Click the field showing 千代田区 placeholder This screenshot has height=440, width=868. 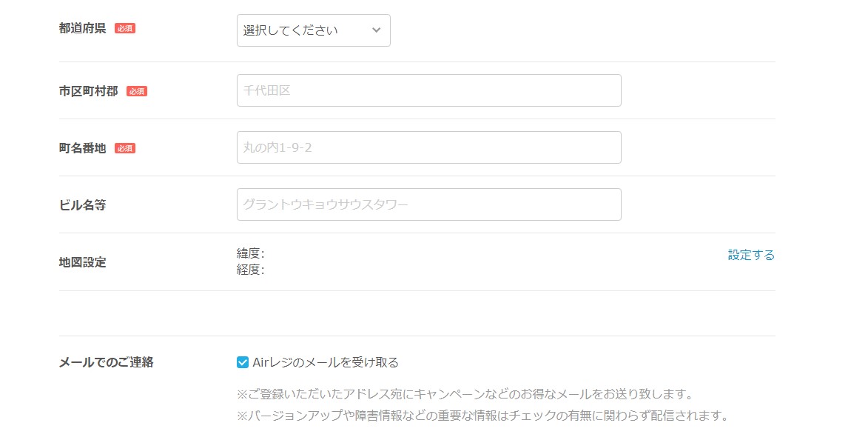tap(428, 90)
